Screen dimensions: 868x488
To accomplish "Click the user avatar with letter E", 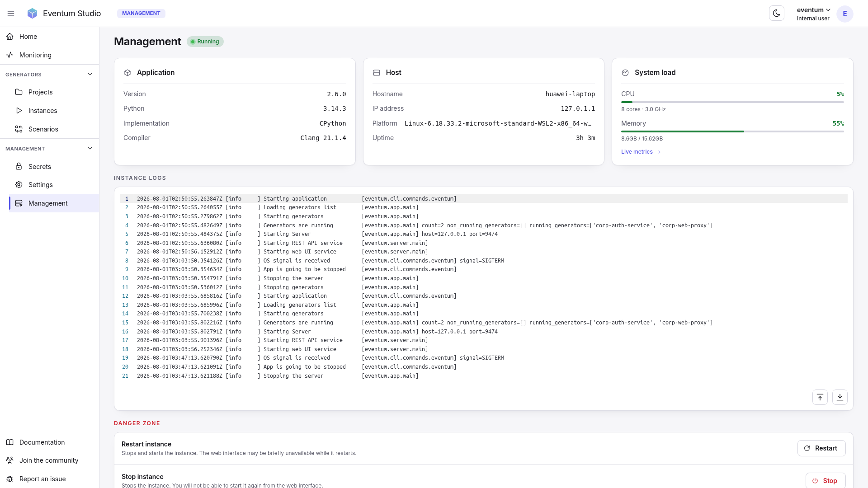I will tap(844, 14).
